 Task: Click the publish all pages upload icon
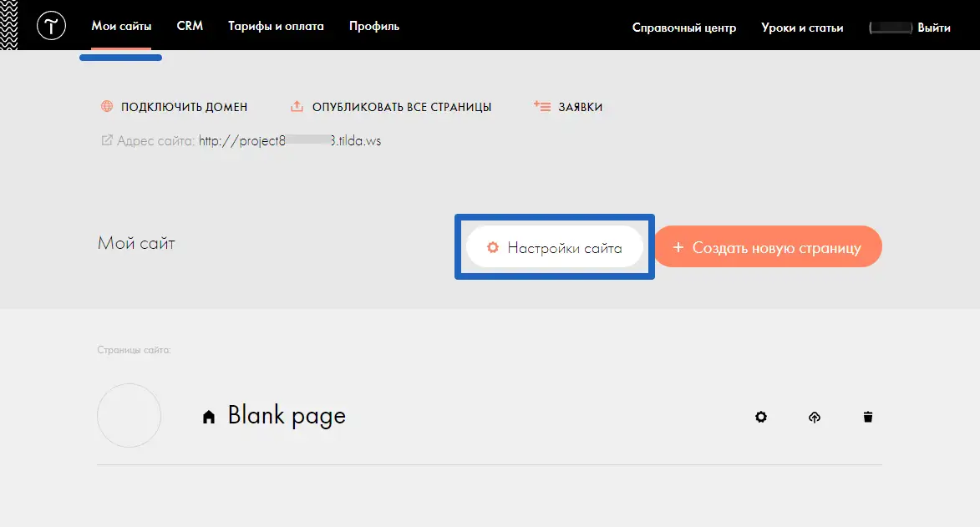pos(297,107)
